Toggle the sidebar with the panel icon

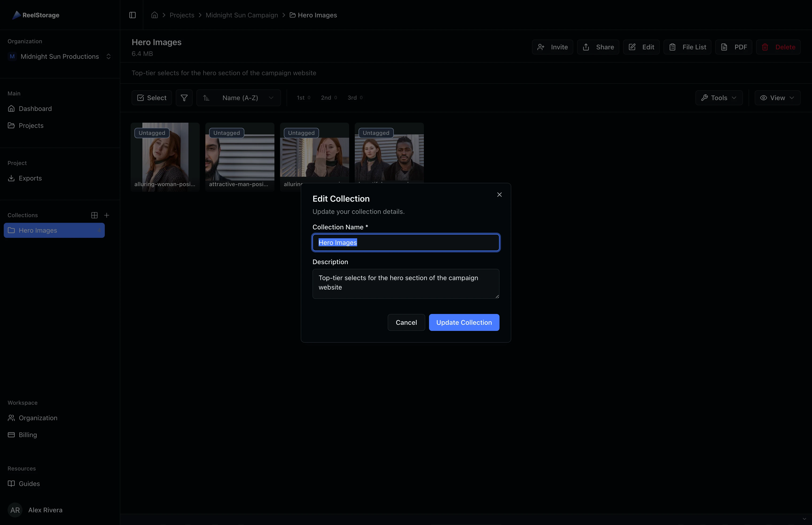coord(132,15)
